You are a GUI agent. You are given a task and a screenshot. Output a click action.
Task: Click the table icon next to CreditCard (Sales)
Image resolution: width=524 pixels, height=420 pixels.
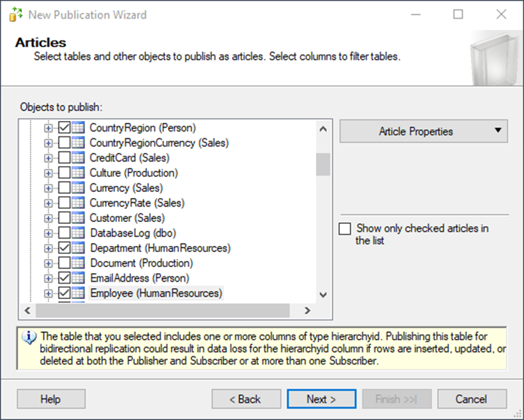pyautogui.click(x=78, y=157)
